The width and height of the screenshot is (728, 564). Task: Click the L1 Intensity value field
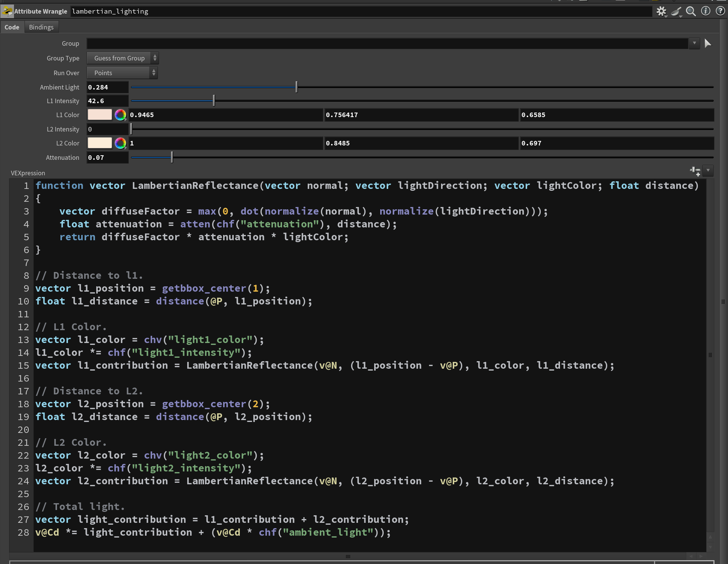(107, 101)
